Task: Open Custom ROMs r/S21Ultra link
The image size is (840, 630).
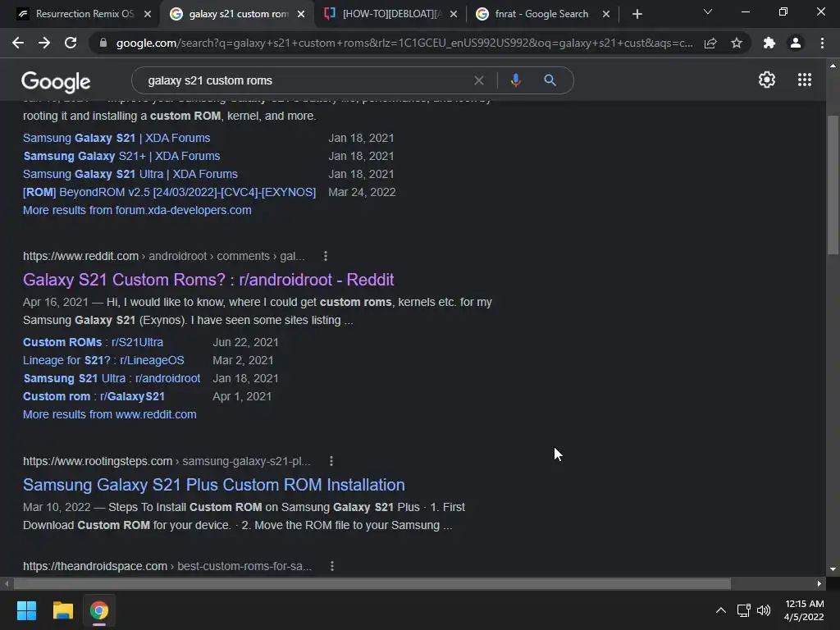Action: point(94,342)
